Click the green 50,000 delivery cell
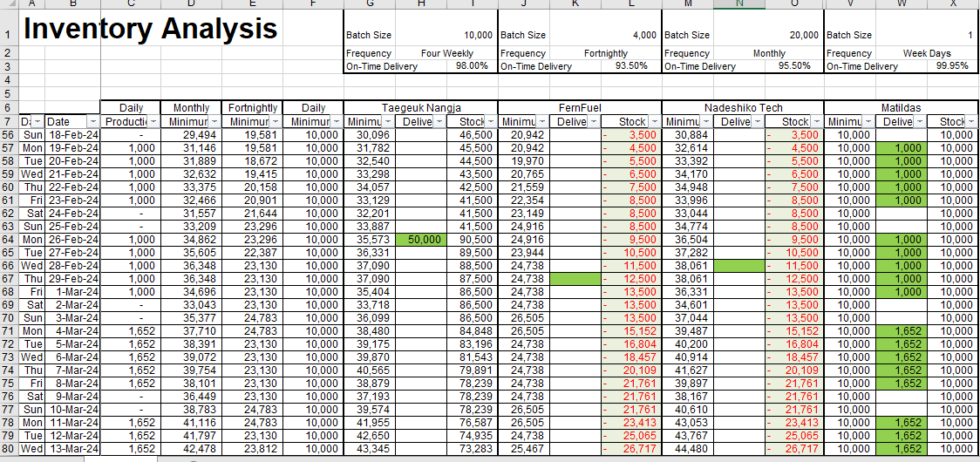The height and width of the screenshot is (462, 980). coord(421,239)
